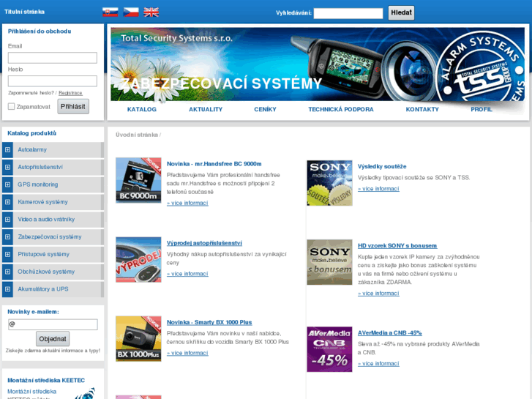Open the TECHNICKÁ PODPORA menu item

tap(341, 109)
